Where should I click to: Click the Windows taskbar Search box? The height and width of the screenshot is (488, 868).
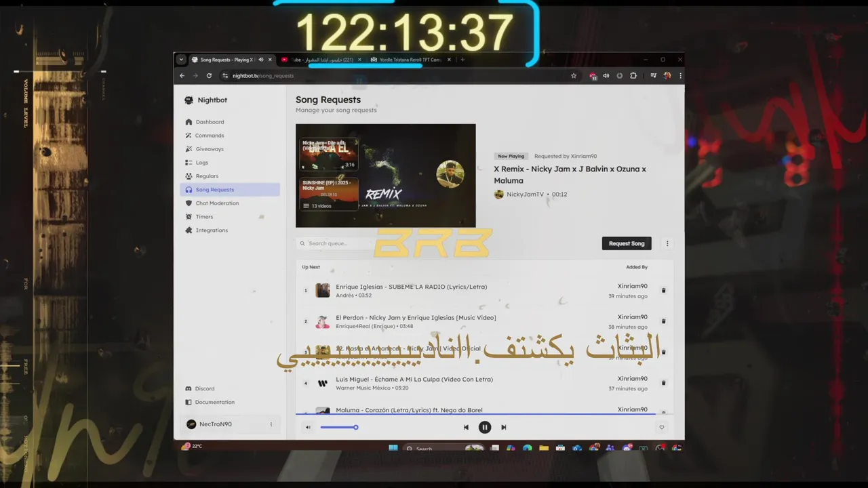(x=444, y=448)
